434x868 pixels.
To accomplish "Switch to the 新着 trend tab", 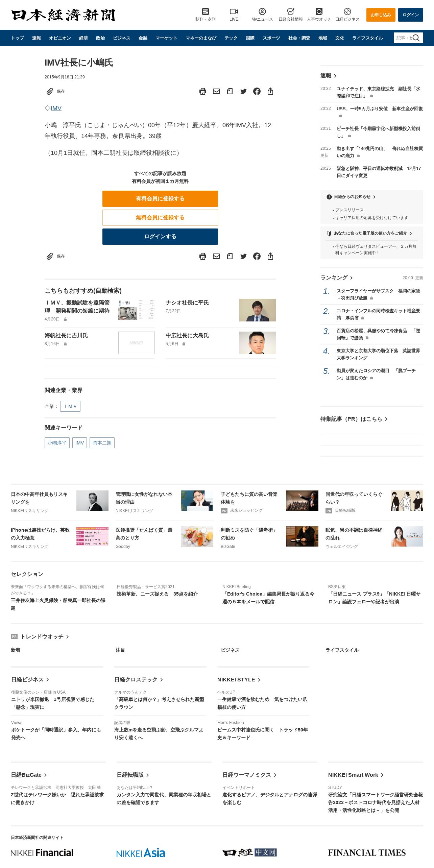I will coord(16,650).
